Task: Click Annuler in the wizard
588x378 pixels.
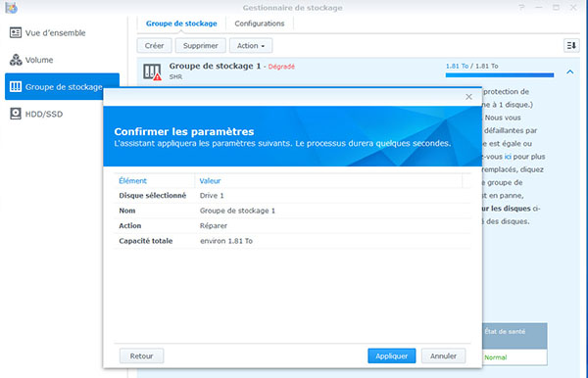Action: click(443, 355)
